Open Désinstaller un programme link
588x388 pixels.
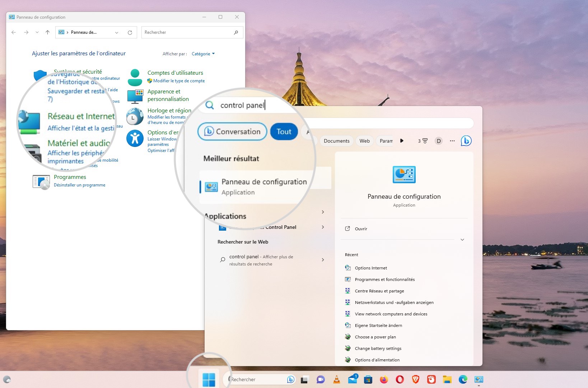pyautogui.click(x=79, y=185)
